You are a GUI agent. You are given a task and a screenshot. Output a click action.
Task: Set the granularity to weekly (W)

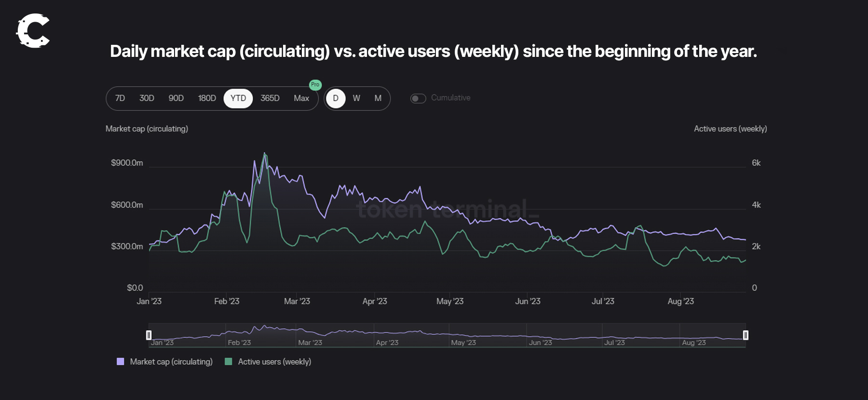tap(356, 98)
